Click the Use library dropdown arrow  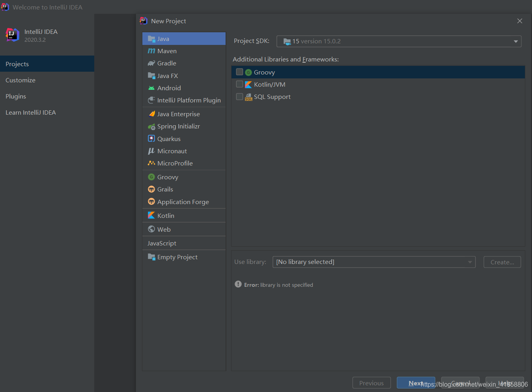pos(470,262)
